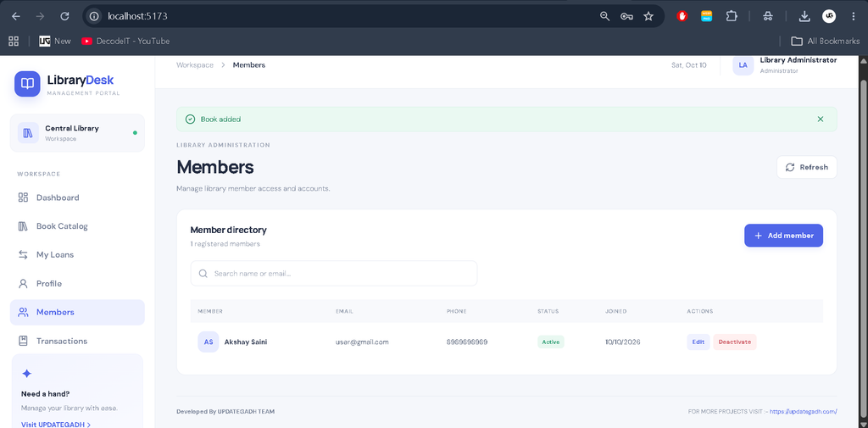Click the Members people icon
The width and height of the screenshot is (868, 428).
(23, 312)
